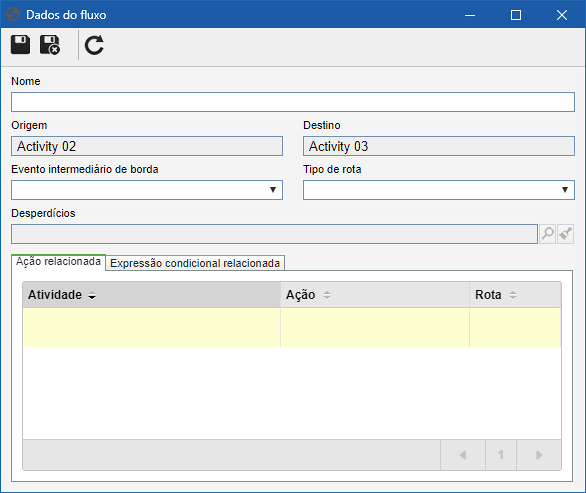Select the highlighted empty grid row
The height and width of the screenshot is (493, 586).
(292, 327)
